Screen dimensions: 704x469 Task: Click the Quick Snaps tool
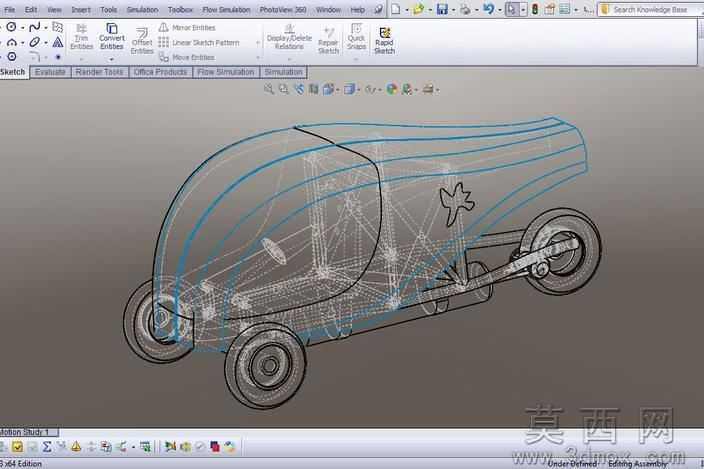coord(356,37)
